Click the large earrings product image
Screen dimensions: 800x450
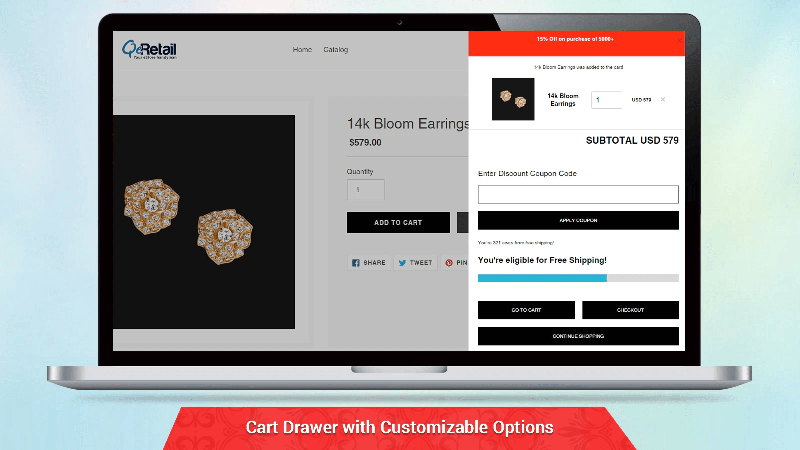click(x=204, y=222)
